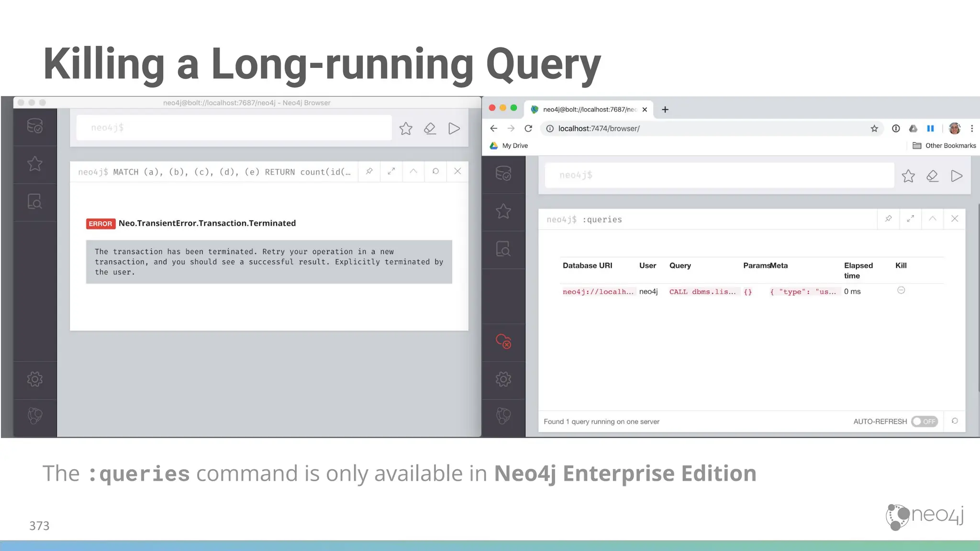The height and width of the screenshot is (551, 980).
Task: Click eraser clear icon next to right editor
Action: (932, 176)
